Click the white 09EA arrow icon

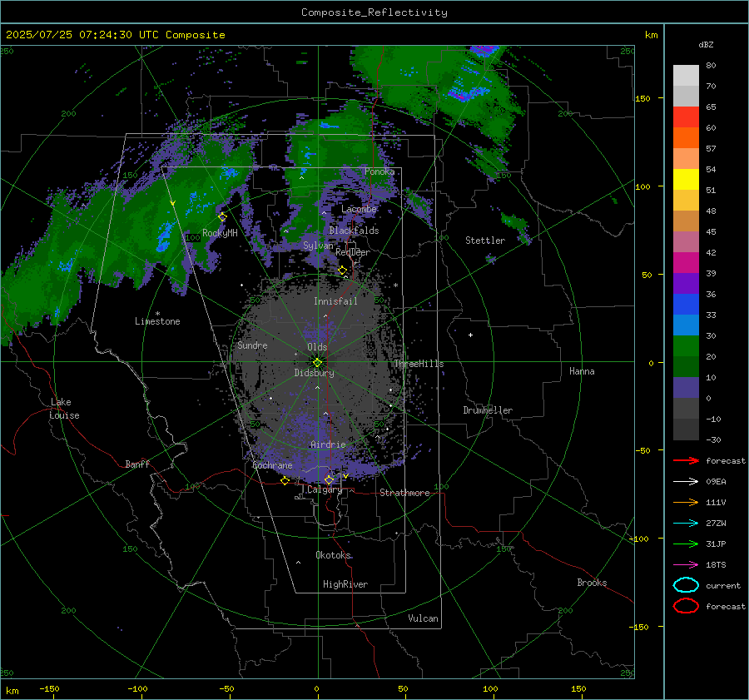[686, 481]
